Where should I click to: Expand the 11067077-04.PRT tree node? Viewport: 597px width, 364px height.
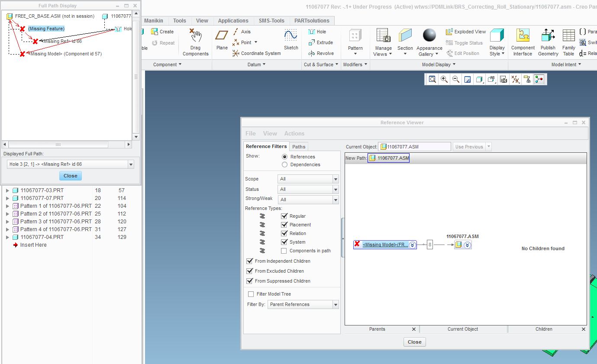[x=7, y=237]
